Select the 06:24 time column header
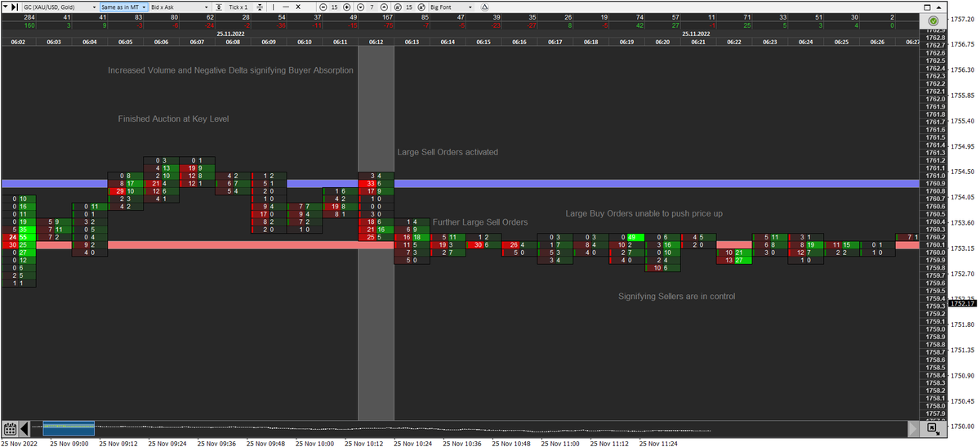The width and height of the screenshot is (980, 447). click(805, 42)
